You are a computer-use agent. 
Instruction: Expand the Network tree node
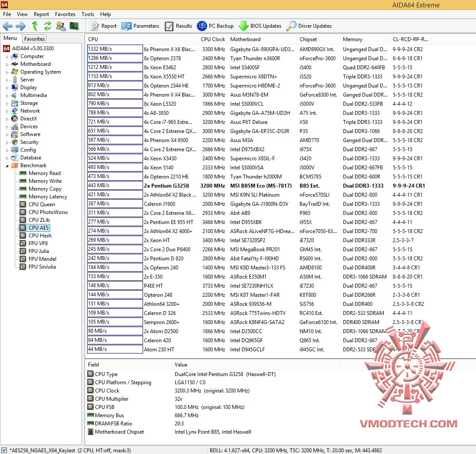click(7, 111)
